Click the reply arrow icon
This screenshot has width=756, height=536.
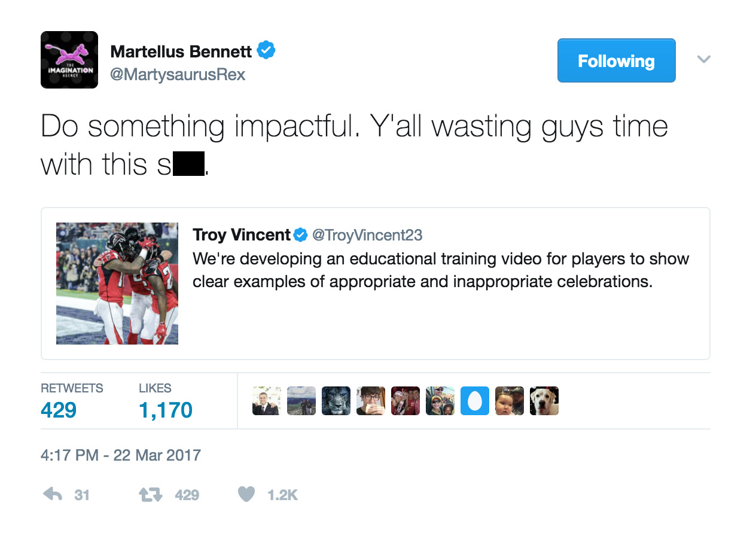click(x=54, y=494)
